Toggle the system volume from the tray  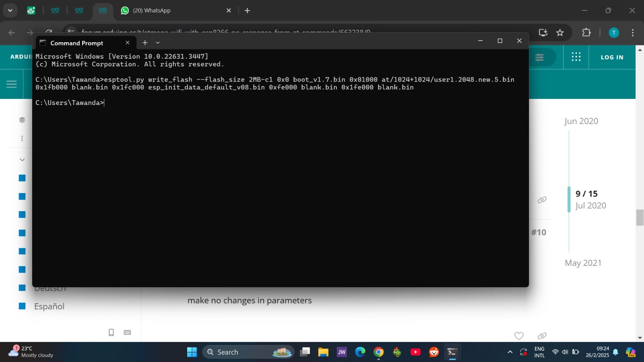click(566, 352)
